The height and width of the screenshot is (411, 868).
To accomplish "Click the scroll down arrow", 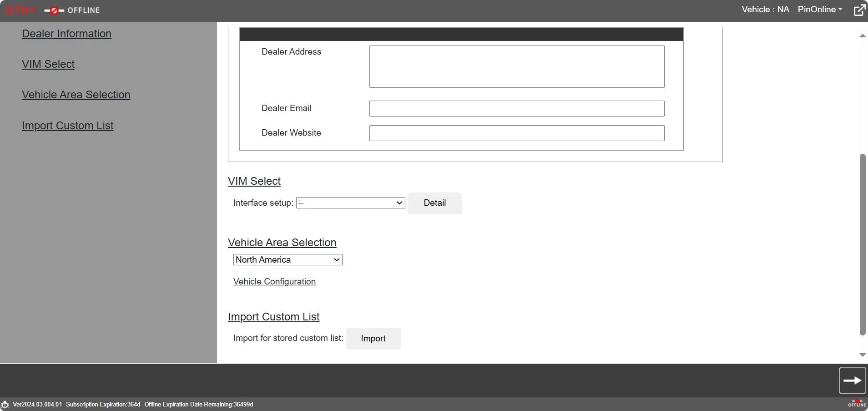I will pyautogui.click(x=863, y=355).
